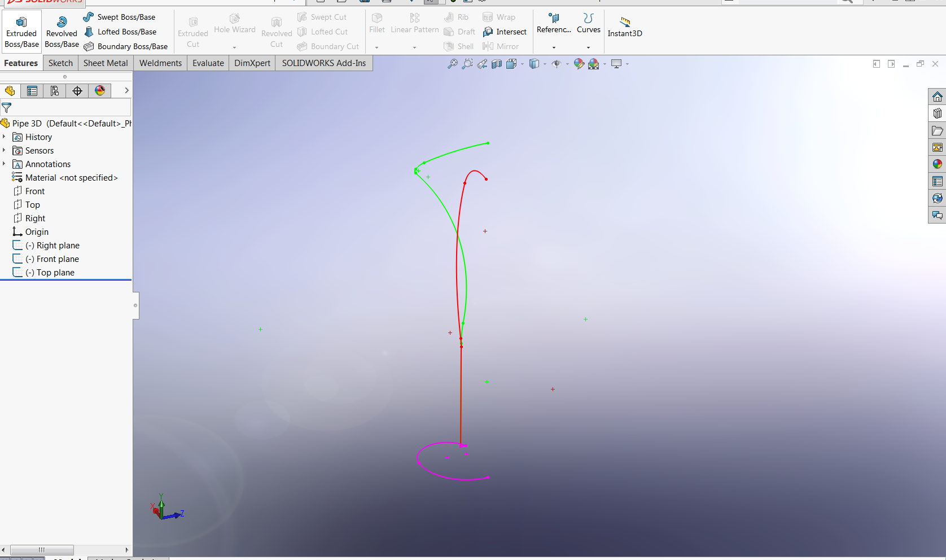Select the Front plane item
This screenshot has width=946, height=560.
(29, 191)
